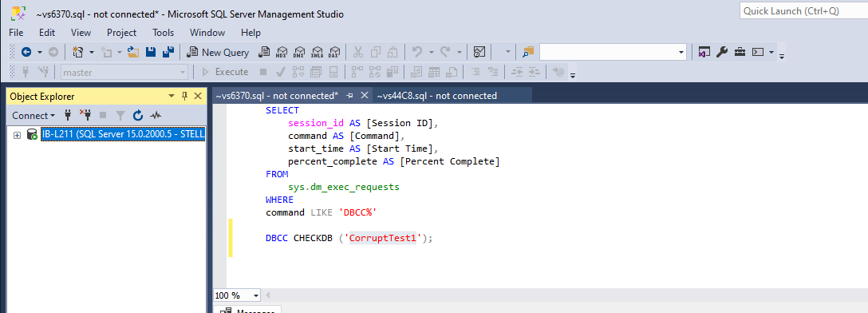Open the File menu
This screenshot has height=313, width=868.
(x=16, y=33)
